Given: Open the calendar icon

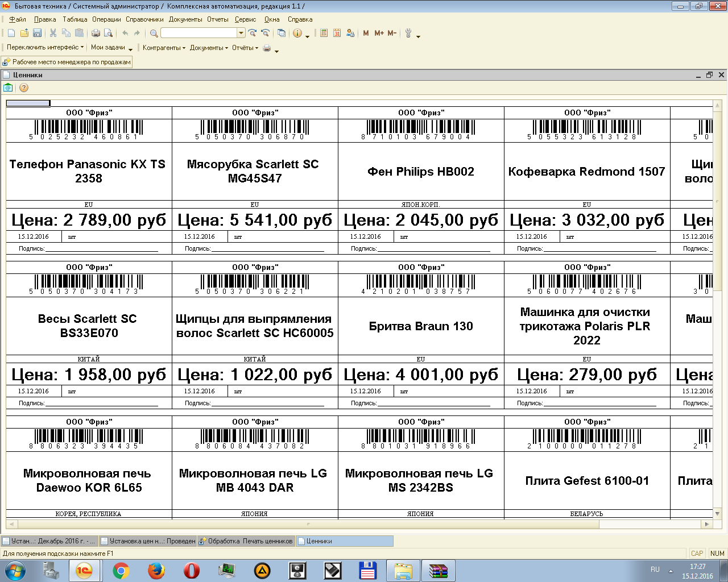Looking at the screenshot, I should pyautogui.click(x=337, y=34).
